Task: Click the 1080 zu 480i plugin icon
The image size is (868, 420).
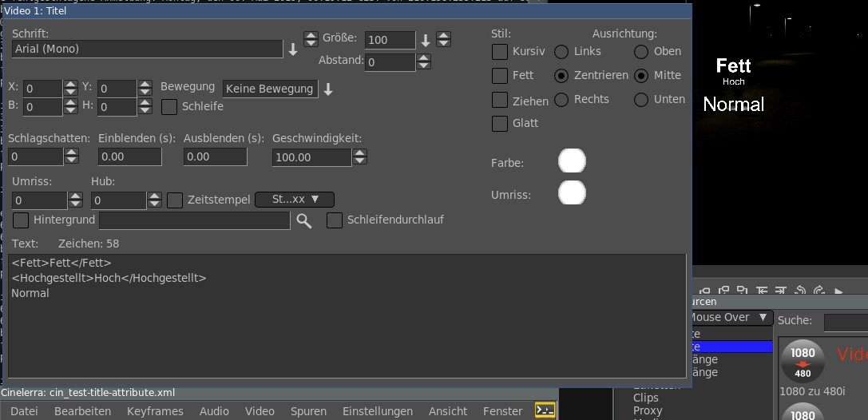Action: point(803,362)
